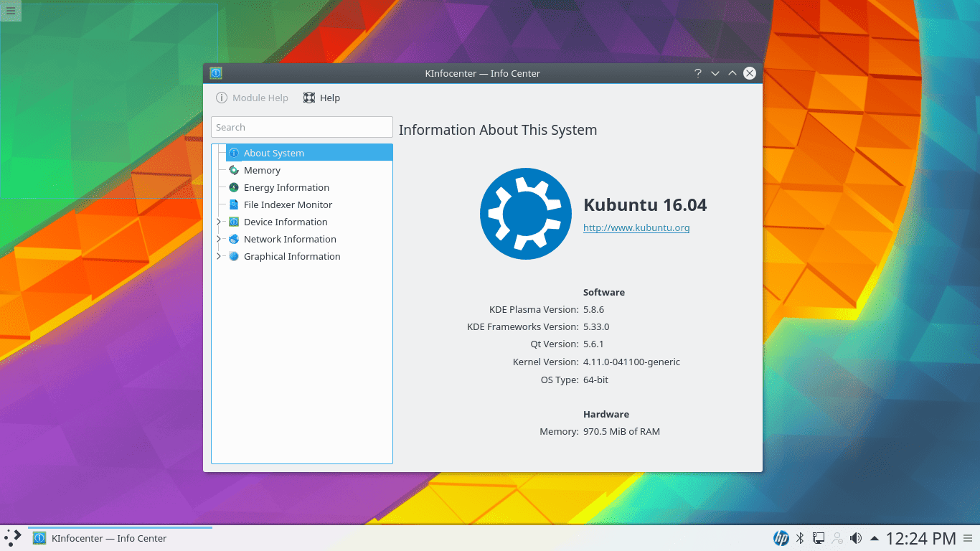Viewport: 980px width, 551px height.
Task: Click the KDE Frameworks version value 5.33.0
Action: [x=596, y=326]
